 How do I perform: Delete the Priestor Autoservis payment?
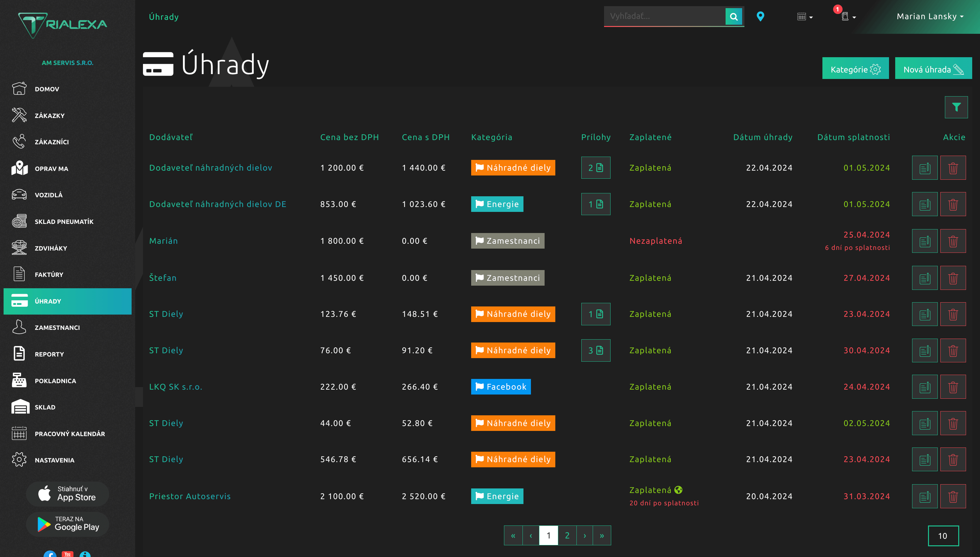point(953,496)
